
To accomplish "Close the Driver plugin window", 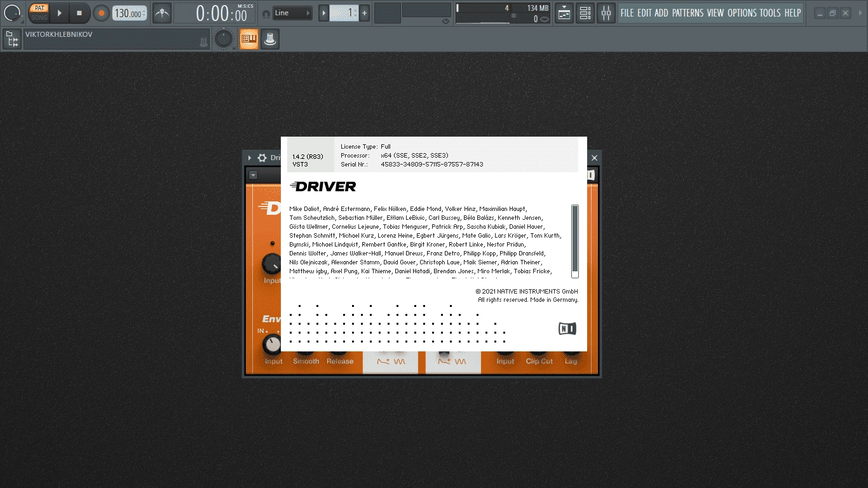I will [595, 158].
